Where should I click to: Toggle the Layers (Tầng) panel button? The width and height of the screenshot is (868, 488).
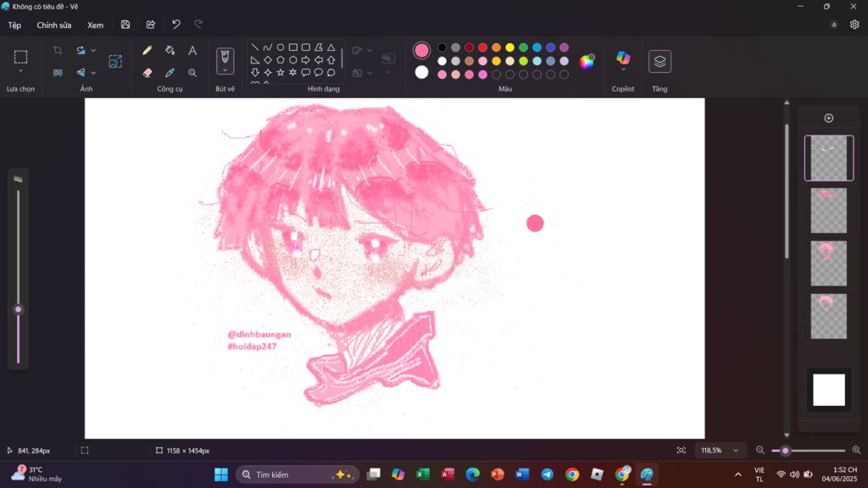coord(659,61)
